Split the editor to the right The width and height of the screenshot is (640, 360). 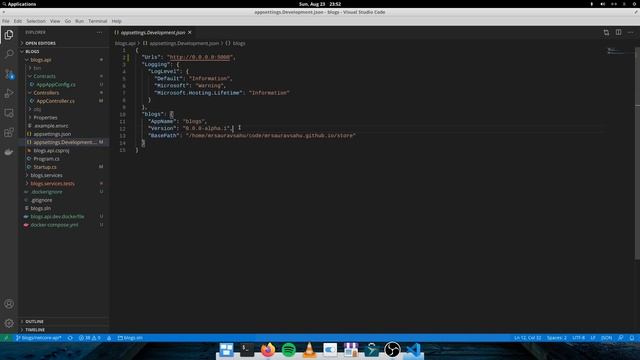(618, 32)
